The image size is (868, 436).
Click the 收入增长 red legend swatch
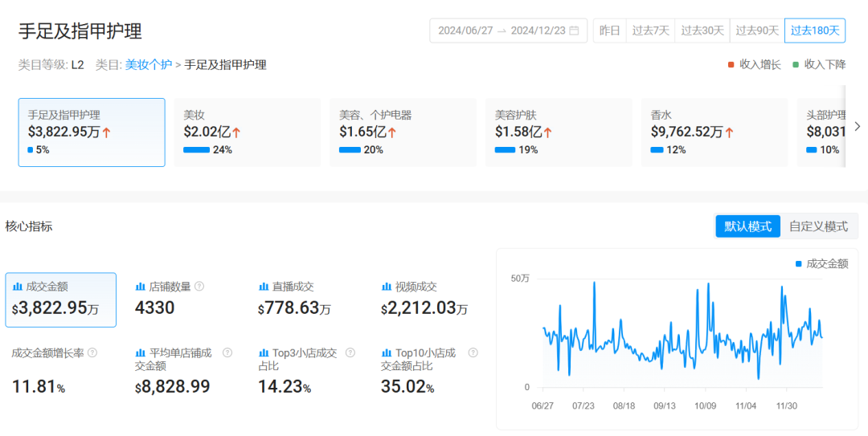[x=731, y=65]
